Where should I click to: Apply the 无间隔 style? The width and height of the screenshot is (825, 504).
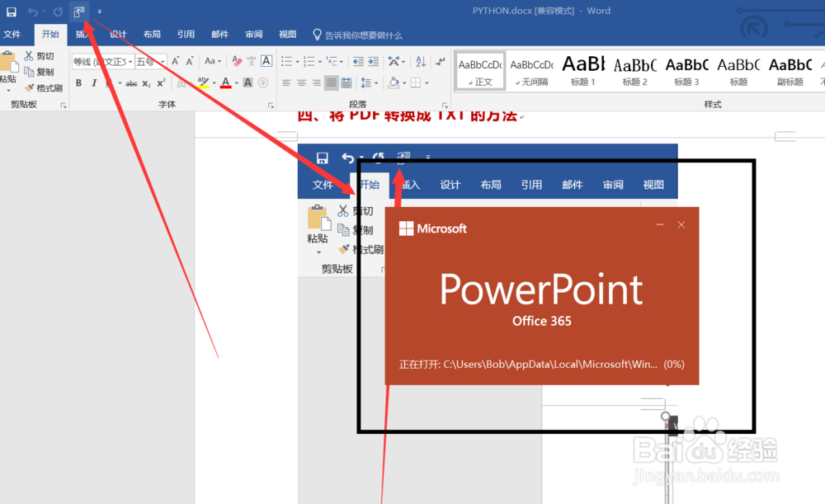(532, 71)
